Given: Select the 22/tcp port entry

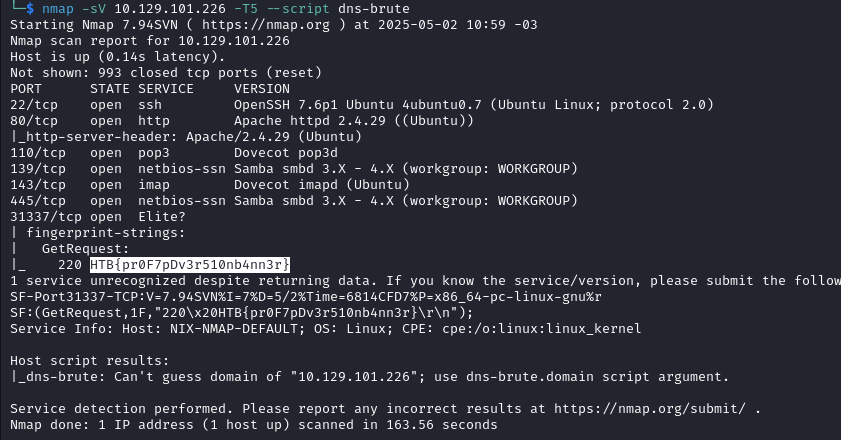Looking at the screenshot, I should click(34, 105).
